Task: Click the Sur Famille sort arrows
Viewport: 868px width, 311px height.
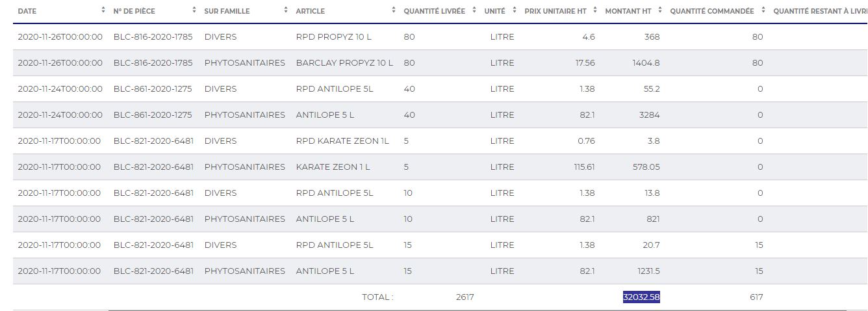Action: 286,10
